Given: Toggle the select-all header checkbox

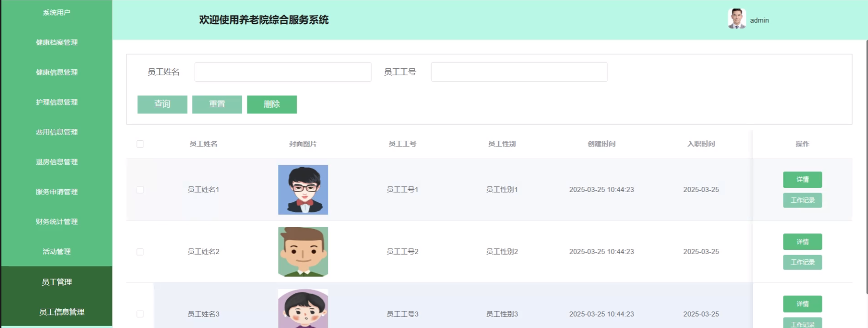Looking at the screenshot, I should click(x=140, y=144).
